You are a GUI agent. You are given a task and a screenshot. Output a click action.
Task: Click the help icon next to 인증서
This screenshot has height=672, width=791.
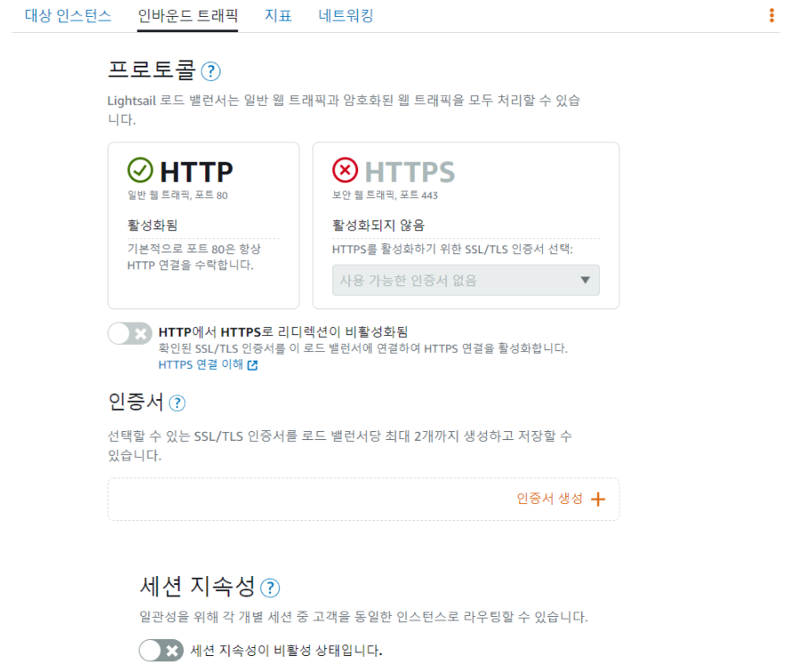coord(177,403)
